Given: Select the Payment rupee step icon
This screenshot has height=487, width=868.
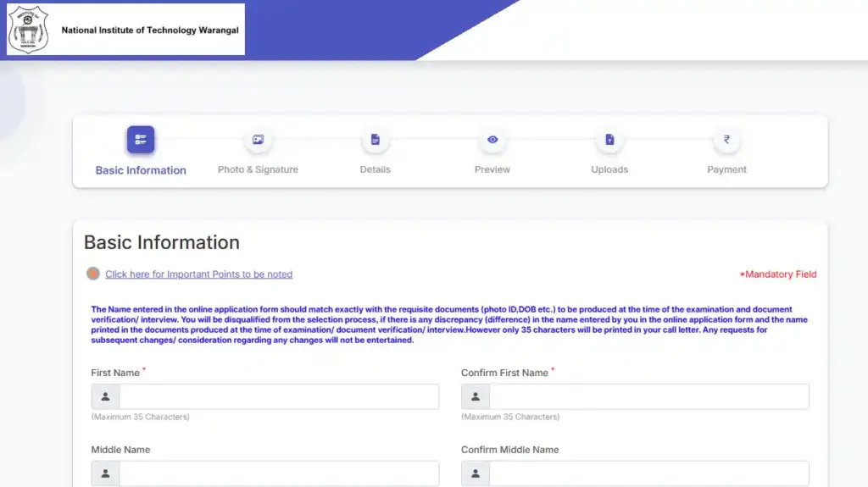Looking at the screenshot, I should click(726, 140).
